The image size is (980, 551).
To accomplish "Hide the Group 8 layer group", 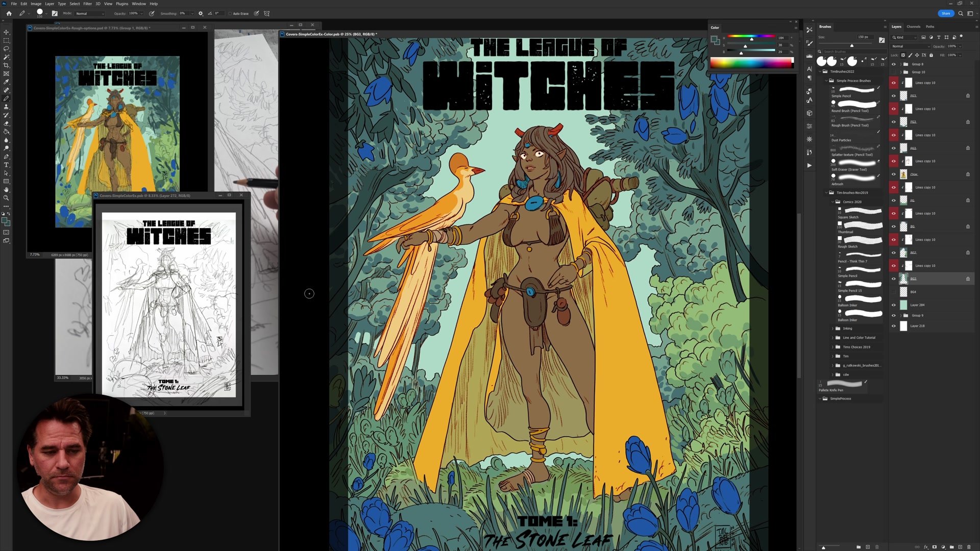I will click(893, 64).
